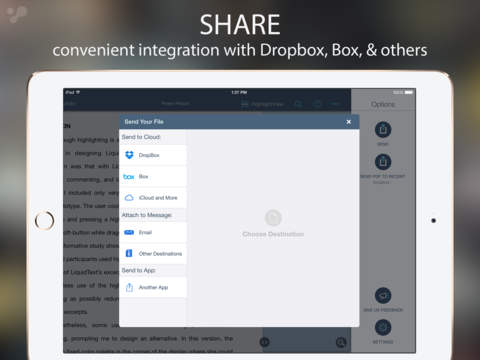Click the search magnifier in top toolbar
This screenshot has width=480, height=360.
point(298,104)
